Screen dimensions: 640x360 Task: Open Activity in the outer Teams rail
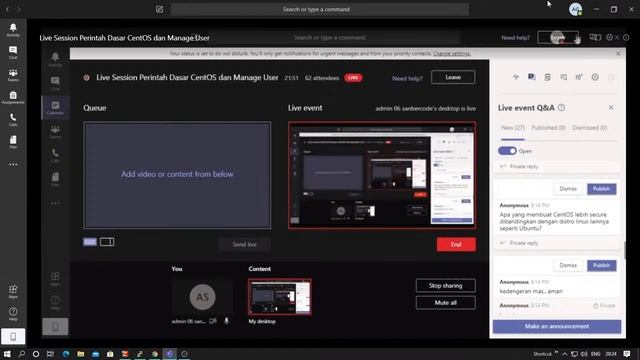[x=13, y=30]
